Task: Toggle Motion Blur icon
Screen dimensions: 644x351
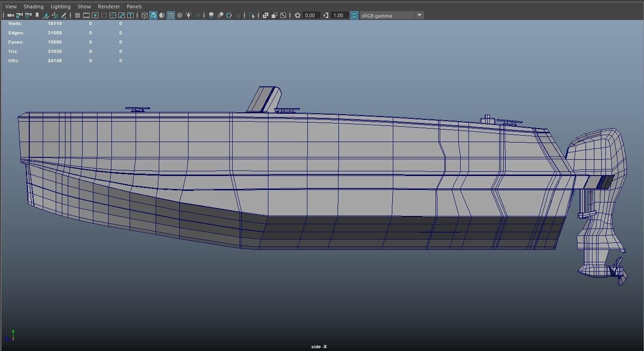Action: [220, 15]
